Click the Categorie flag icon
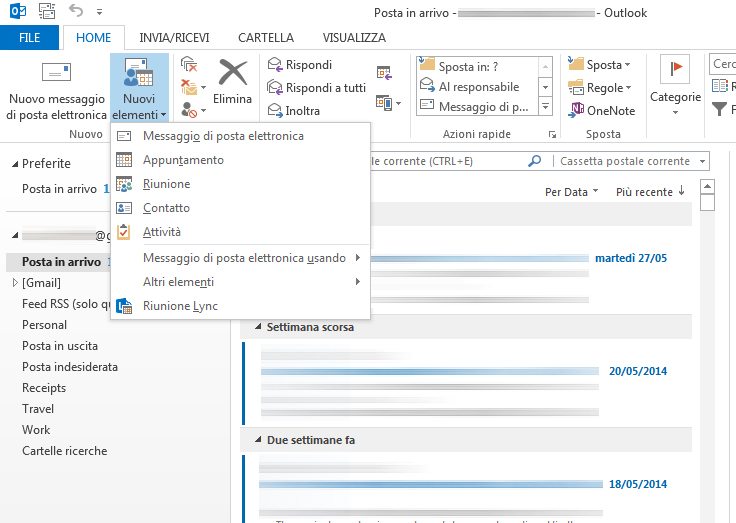Viewport: 736px width, 523px height. 675,70
